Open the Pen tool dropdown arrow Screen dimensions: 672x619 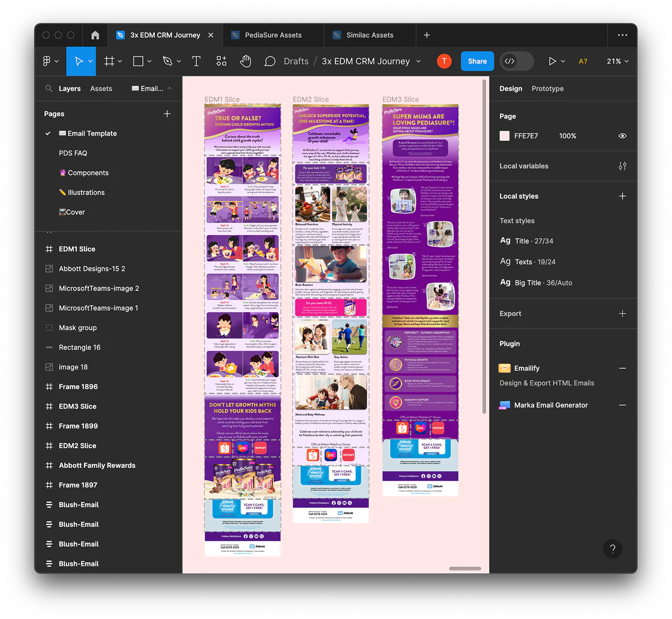tap(179, 61)
